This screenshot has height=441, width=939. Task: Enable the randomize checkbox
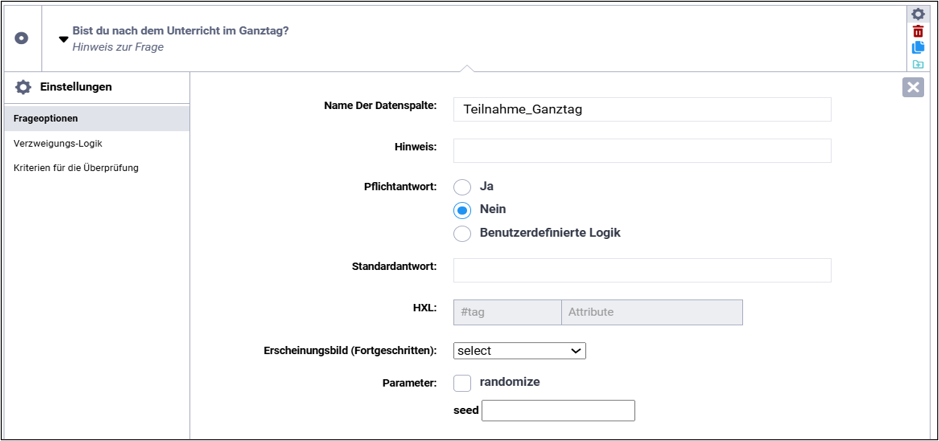[x=462, y=383]
